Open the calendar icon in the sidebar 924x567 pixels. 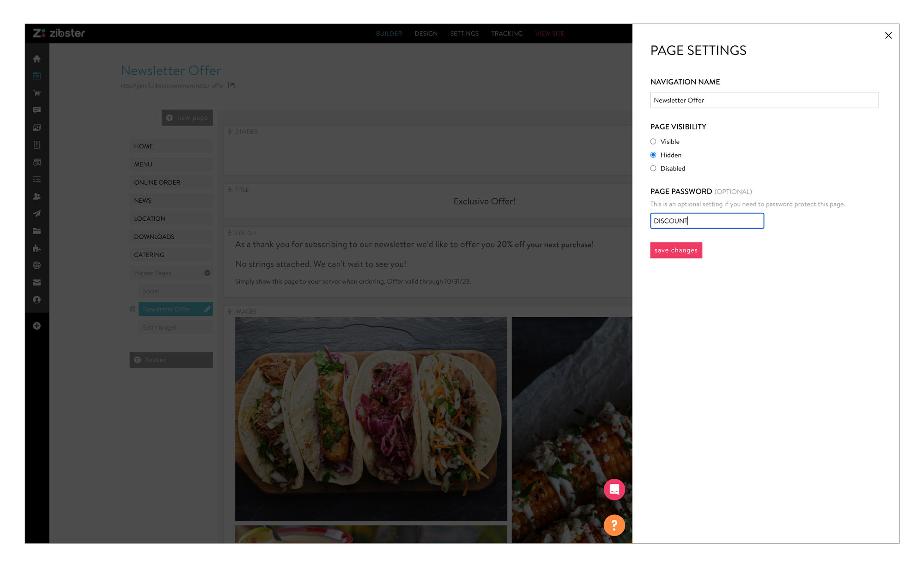(x=37, y=162)
